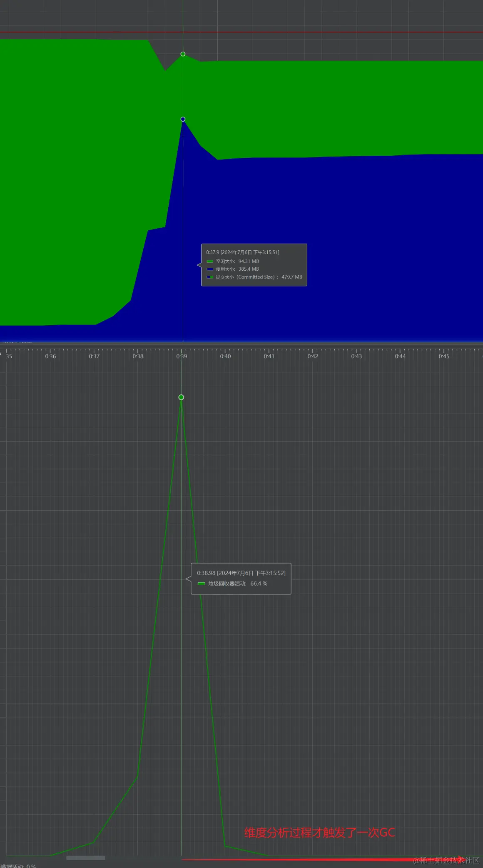Click the 提交大小 Committed Size legend swatch
The width and height of the screenshot is (483, 868).
[x=210, y=277]
